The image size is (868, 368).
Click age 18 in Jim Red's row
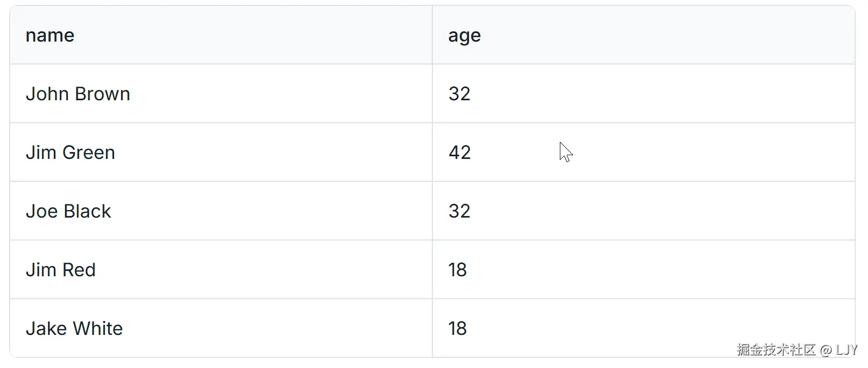[x=457, y=270]
